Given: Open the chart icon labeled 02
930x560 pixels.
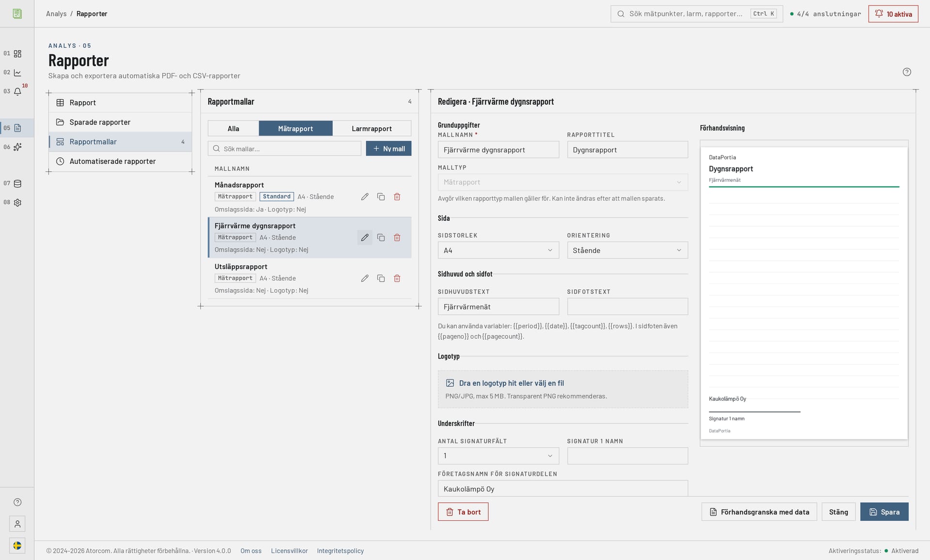Looking at the screenshot, I should 17,73.
